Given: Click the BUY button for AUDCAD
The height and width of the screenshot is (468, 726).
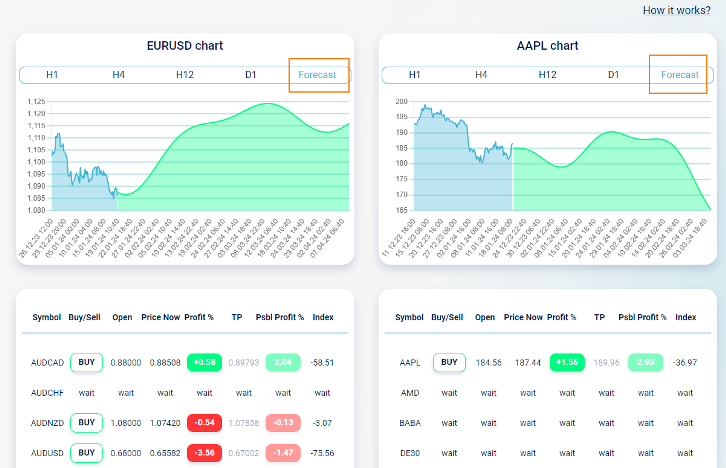Looking at the screenshot, I should (86, 362).
